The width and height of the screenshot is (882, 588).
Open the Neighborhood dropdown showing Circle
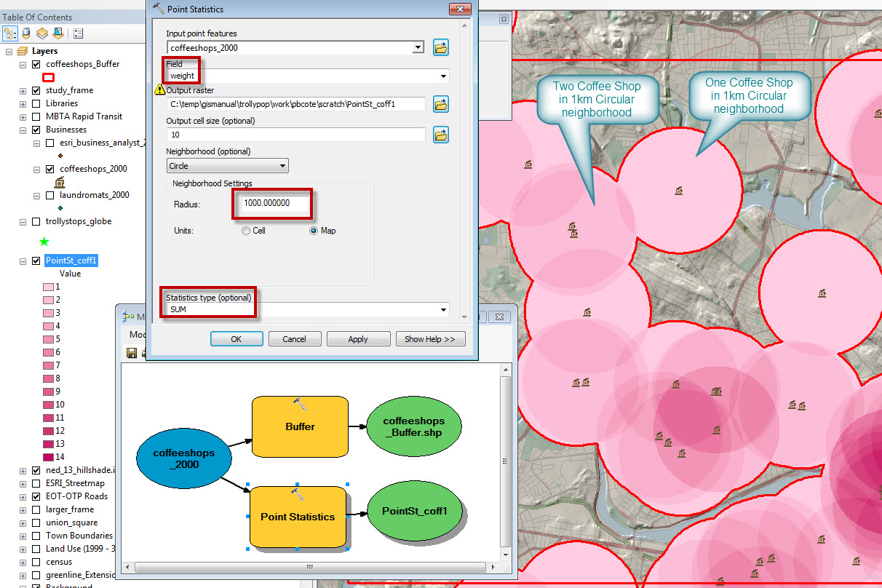point(281,165)
